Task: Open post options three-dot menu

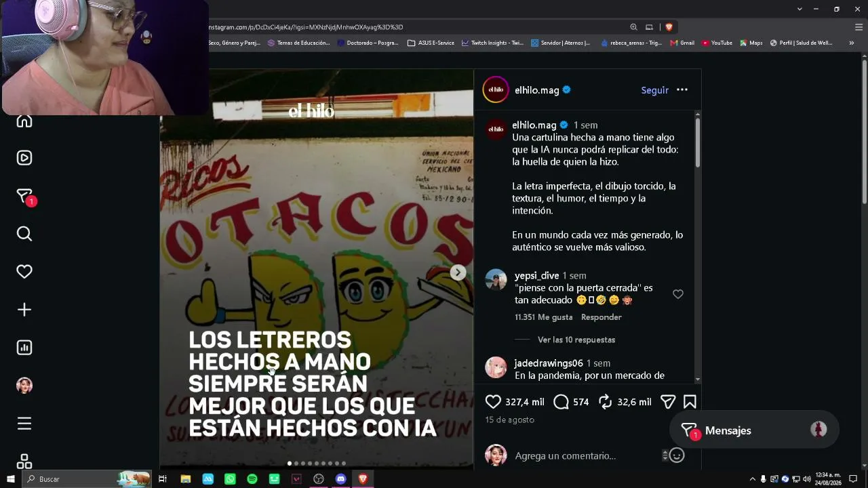Action: point(682,90)
